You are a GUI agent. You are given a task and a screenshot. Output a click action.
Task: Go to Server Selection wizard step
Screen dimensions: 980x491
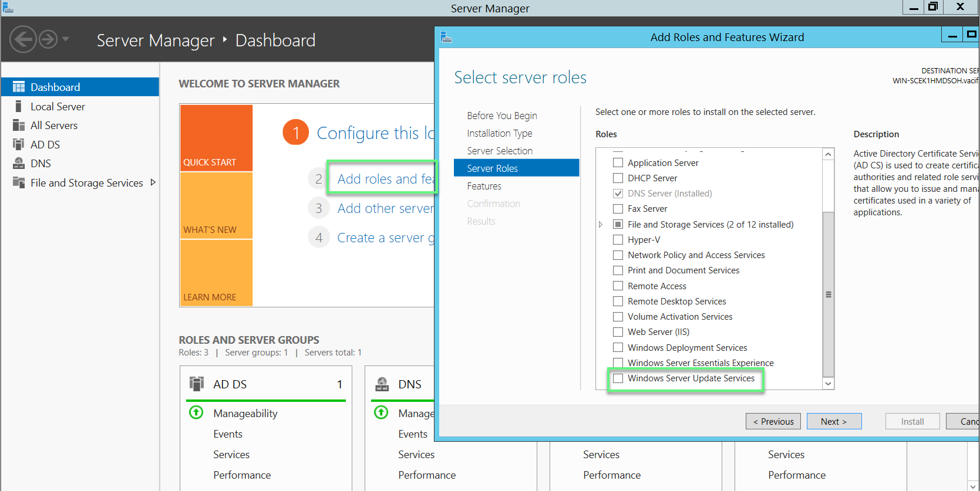pos(500,151)
